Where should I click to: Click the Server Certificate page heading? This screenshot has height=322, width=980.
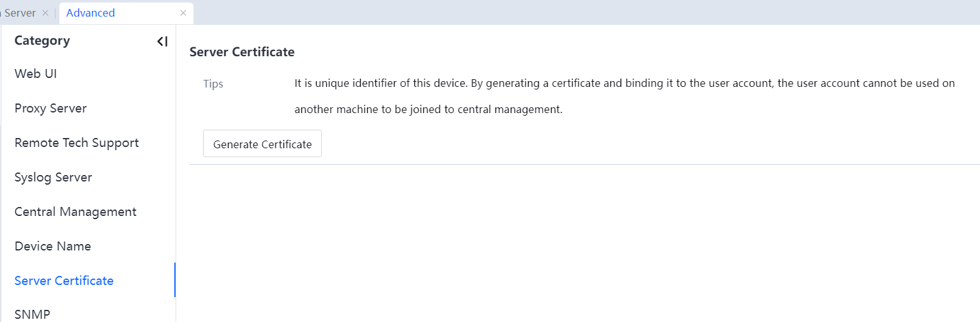click(x=242, y=52)
